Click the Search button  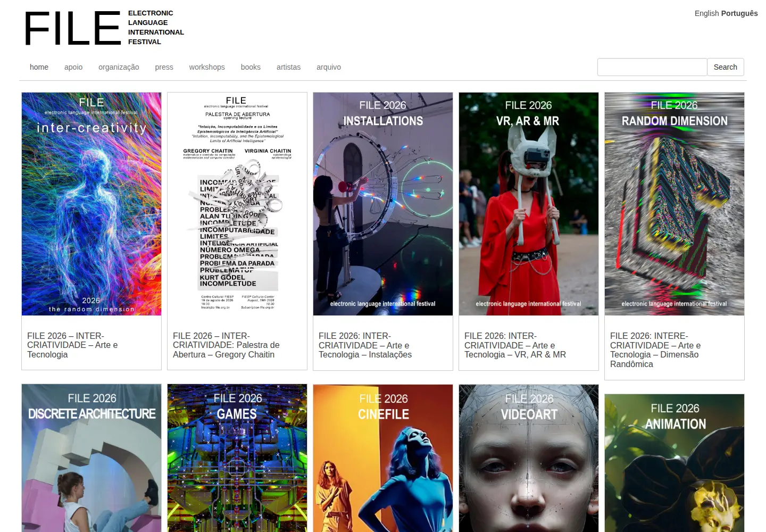pyautogui.click(x=725, y=67)
